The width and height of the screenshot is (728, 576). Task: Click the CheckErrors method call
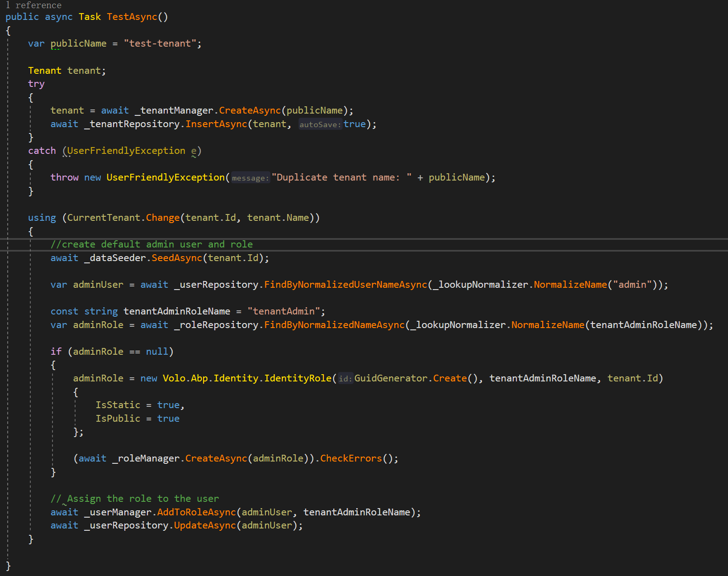(x=351, y=458)
